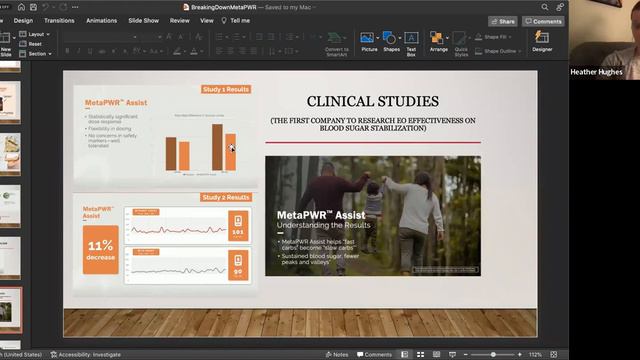Click the Share button
This screenshot has height=360, width=640.
(x=503, y=21)
